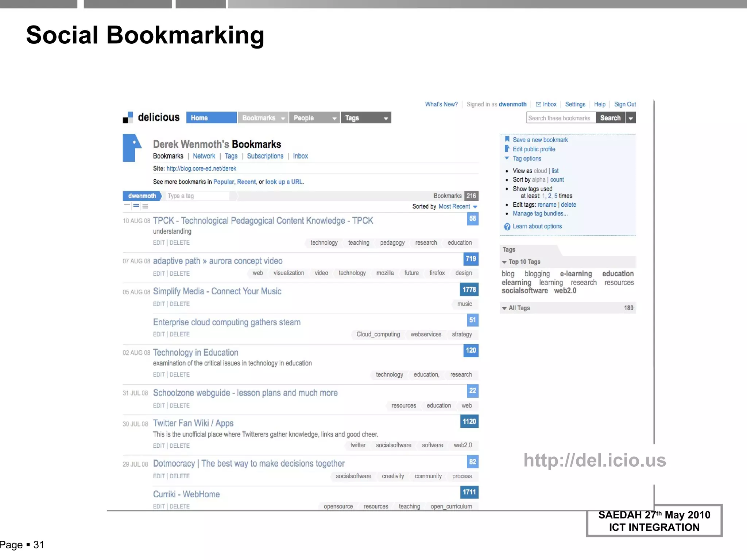Show tags used at least 5 times
This screenshot has height=560, width=747.
pyautogui.click(x=556, y=196)
